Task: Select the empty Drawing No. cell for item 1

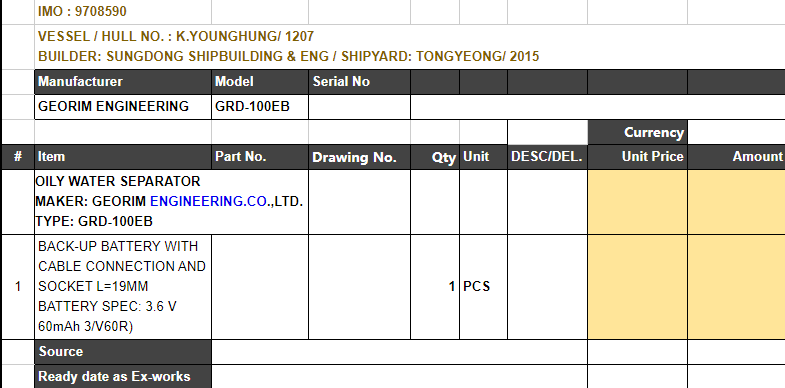Action: coord(359,287)
